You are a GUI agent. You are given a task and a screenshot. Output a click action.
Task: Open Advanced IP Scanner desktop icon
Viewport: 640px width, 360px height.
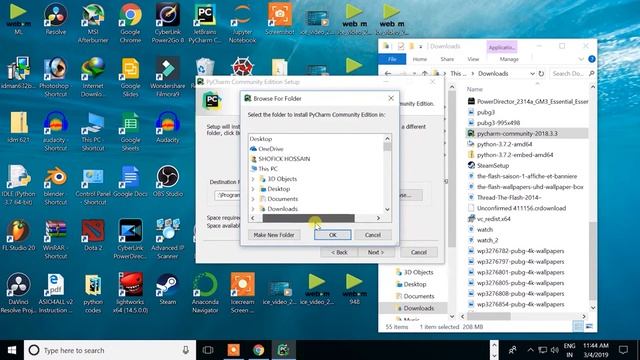(167, 240)
